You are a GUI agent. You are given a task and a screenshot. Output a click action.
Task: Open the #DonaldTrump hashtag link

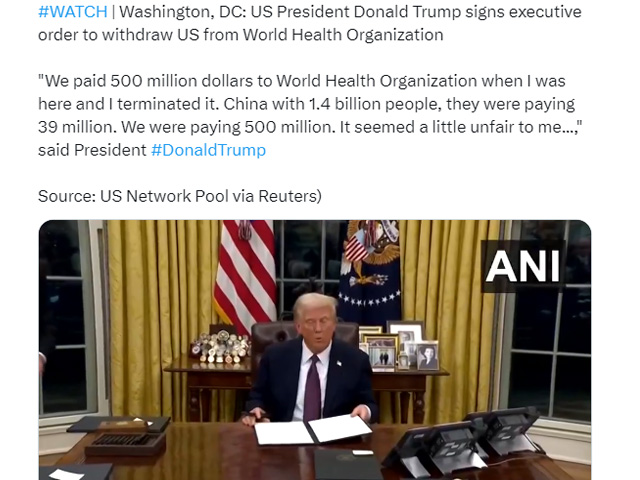(x=208, y=150)
